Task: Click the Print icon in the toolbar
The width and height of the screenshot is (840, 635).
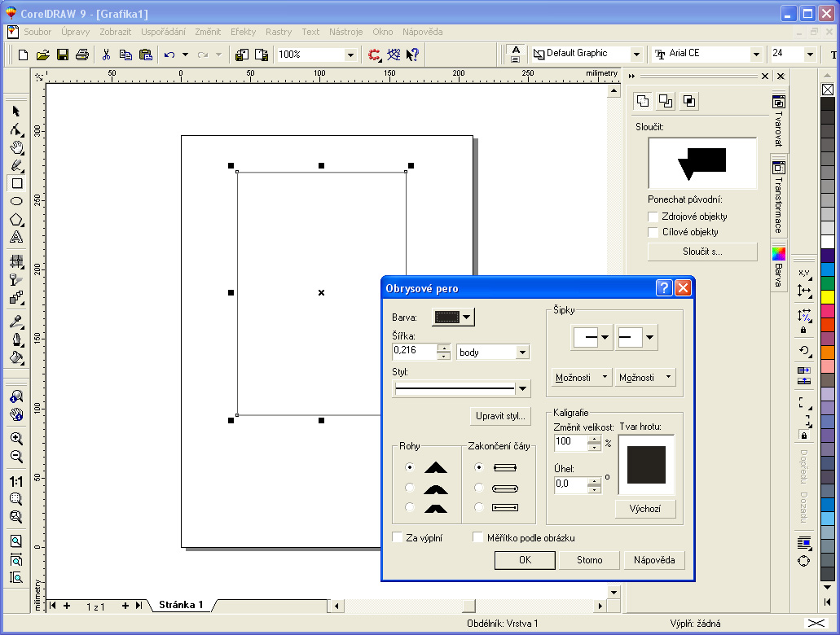Action: click(82, 55)
